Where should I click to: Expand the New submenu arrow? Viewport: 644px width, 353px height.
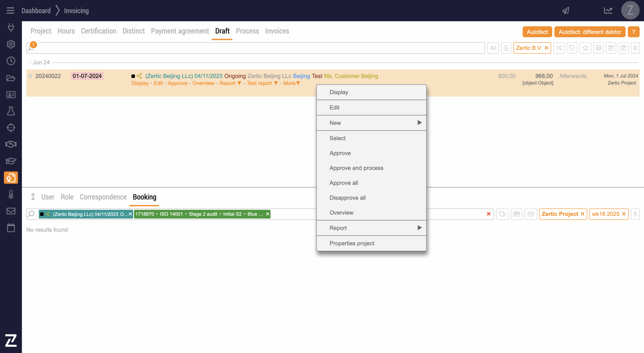(419, 123)
